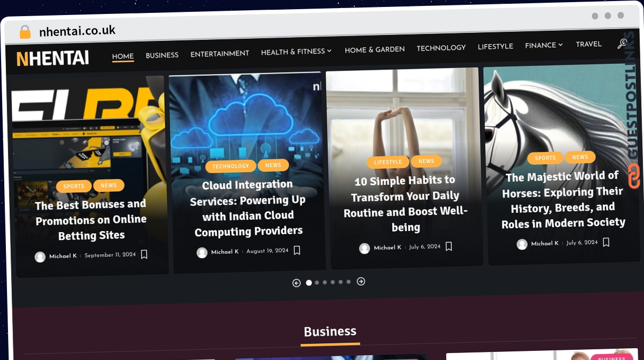Click the padlock icon in address bar
The width and height of the screenshot is (644, 360).
pyautogui.click(x=25, y=32)
